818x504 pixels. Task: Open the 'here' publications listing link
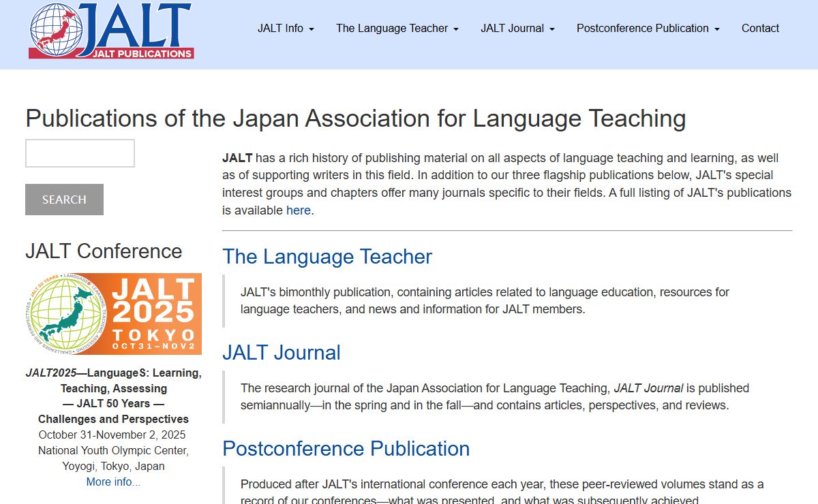point(299,210)
